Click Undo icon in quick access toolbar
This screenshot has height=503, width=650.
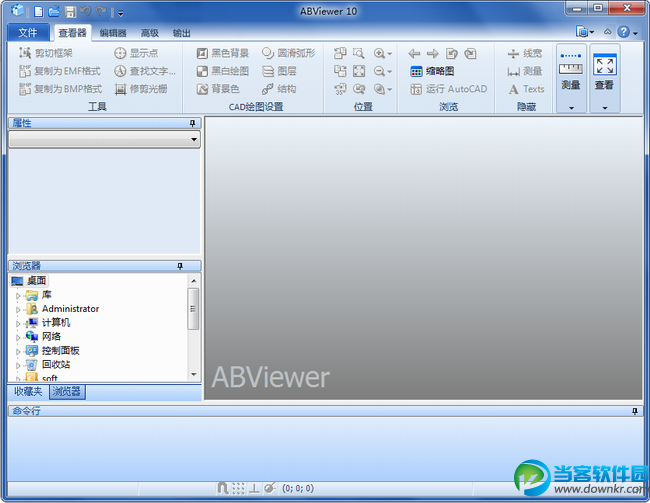(86, 11)
